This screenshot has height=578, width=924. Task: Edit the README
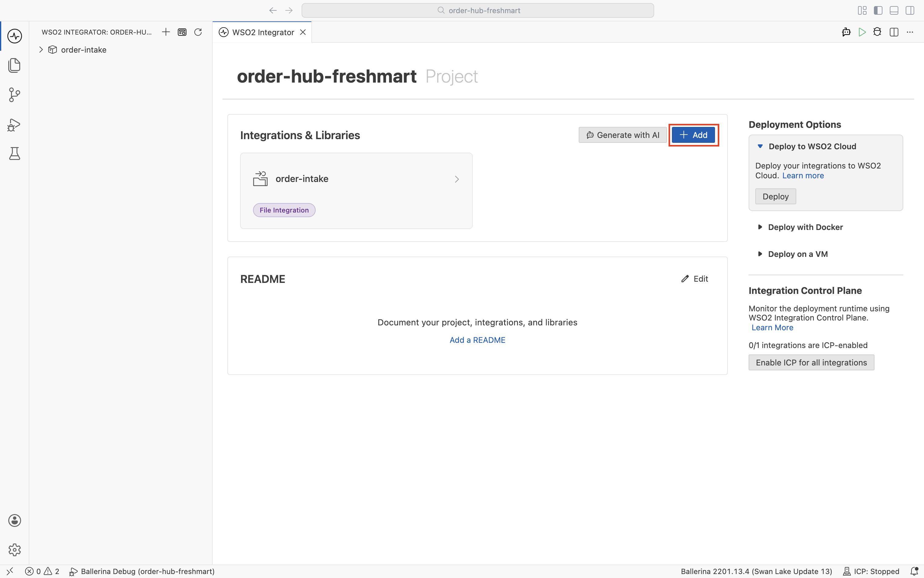(695, 279)
